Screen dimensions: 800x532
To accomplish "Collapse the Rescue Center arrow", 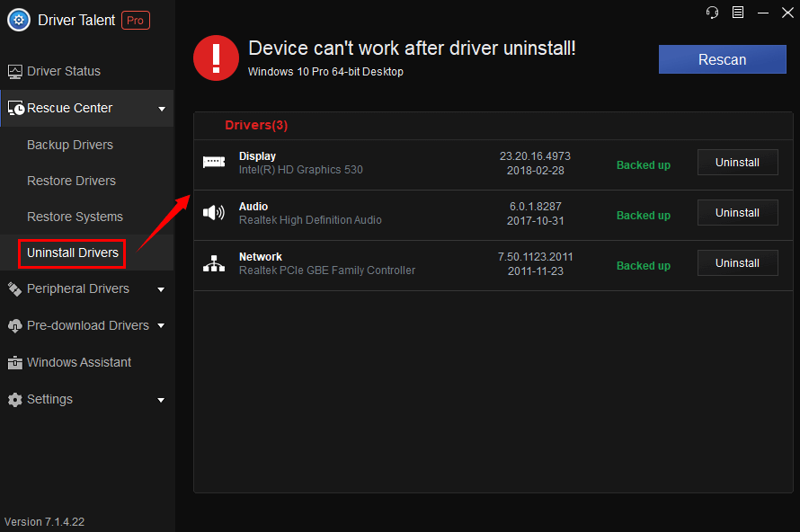I will click(x=162, y=109).
